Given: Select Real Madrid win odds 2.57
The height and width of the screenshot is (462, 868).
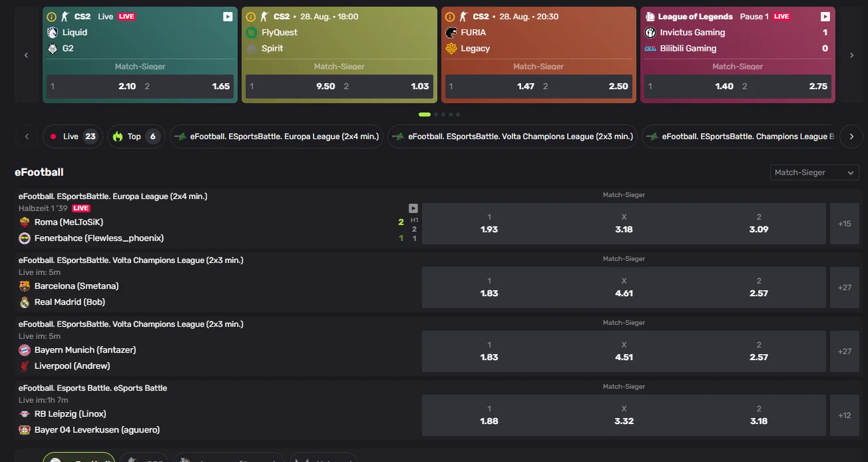Looking at the screenshot, I should click(759, 288).
